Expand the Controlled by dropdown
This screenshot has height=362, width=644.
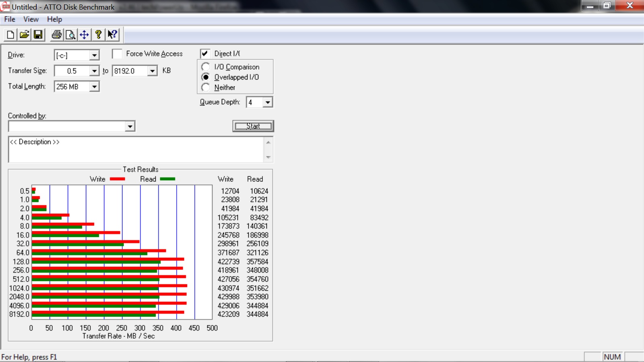(130, 126)
